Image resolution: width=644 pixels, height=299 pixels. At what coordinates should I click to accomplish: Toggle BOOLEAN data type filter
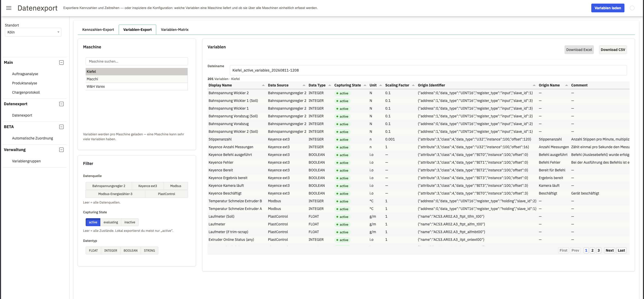pyautogui.click(x=131, y=251)
